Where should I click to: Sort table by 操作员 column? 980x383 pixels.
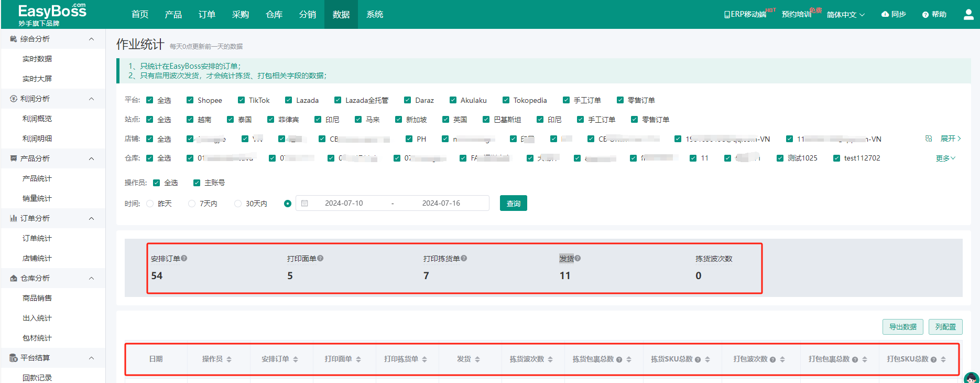click(229, 359)
